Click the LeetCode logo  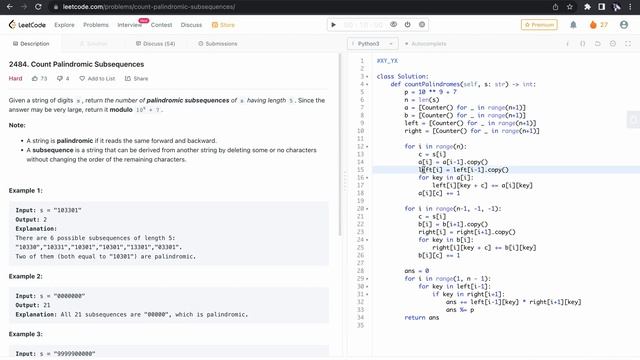(27, 25)
